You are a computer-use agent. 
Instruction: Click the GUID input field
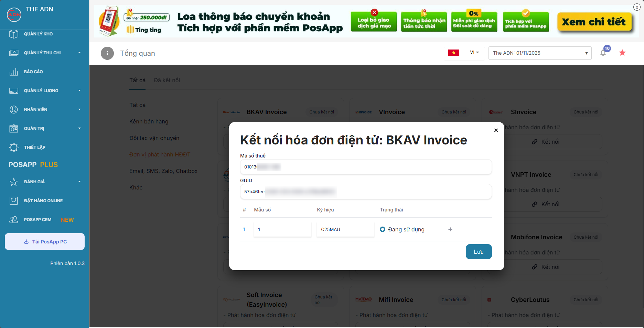click(x=366, y=192)
